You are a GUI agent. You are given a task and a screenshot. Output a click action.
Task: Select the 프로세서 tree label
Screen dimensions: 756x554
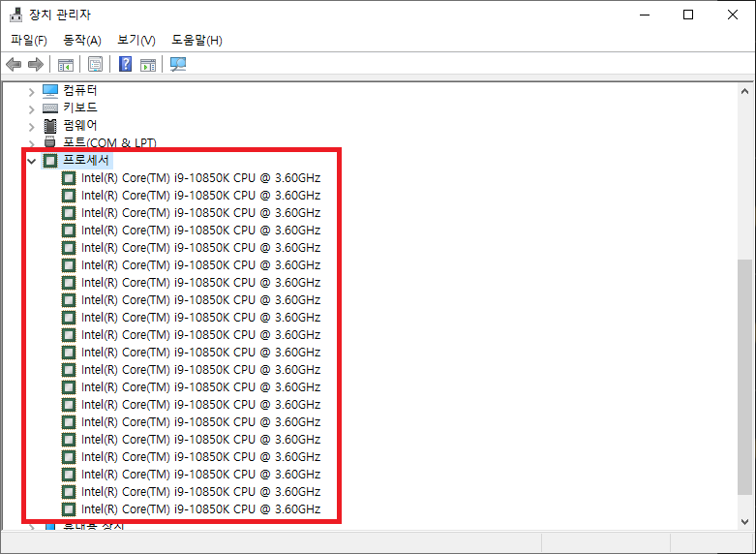(86, 160)
